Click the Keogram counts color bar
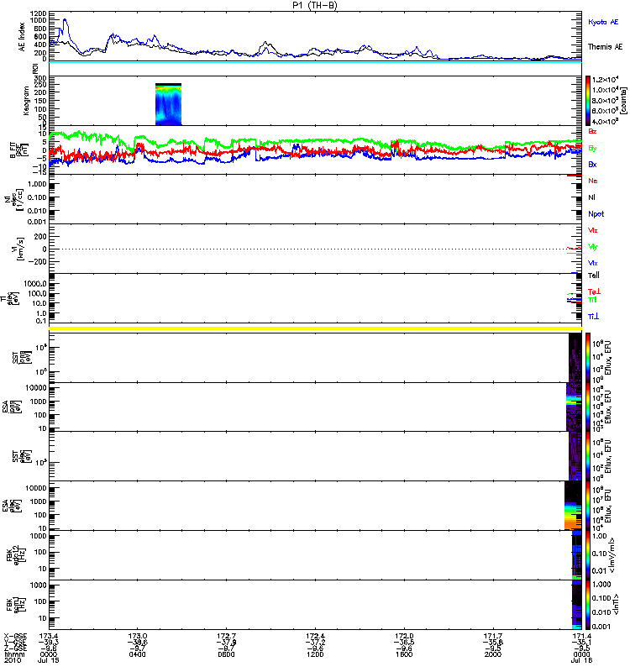The width and height of the screenshot is (630, 672). click(588, 101)
